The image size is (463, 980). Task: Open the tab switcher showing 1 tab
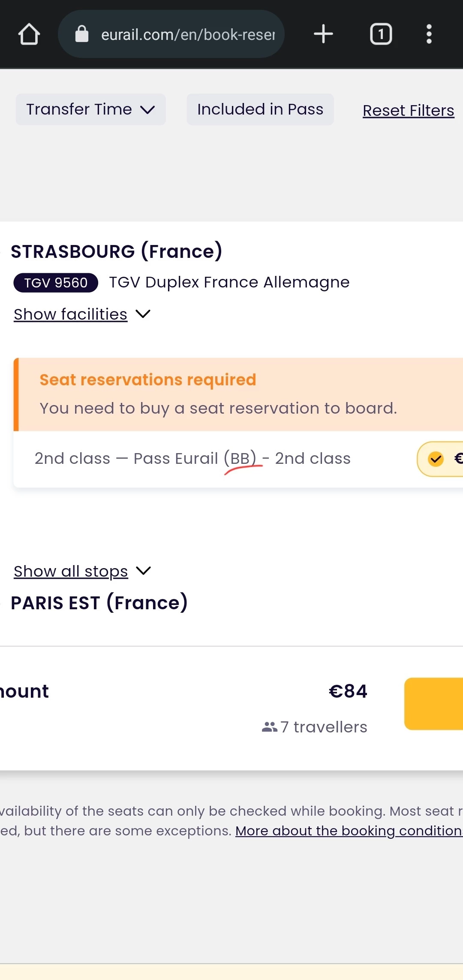[x=381, y=34]
